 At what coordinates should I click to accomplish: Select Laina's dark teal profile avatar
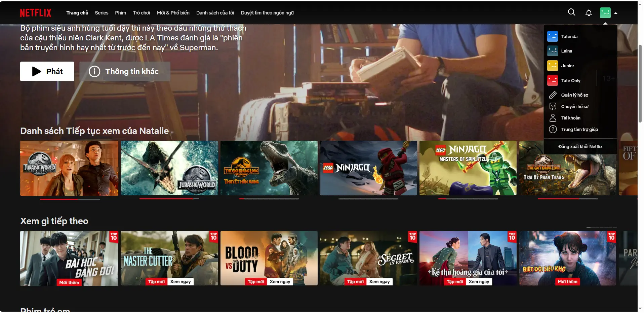(553, 51)
